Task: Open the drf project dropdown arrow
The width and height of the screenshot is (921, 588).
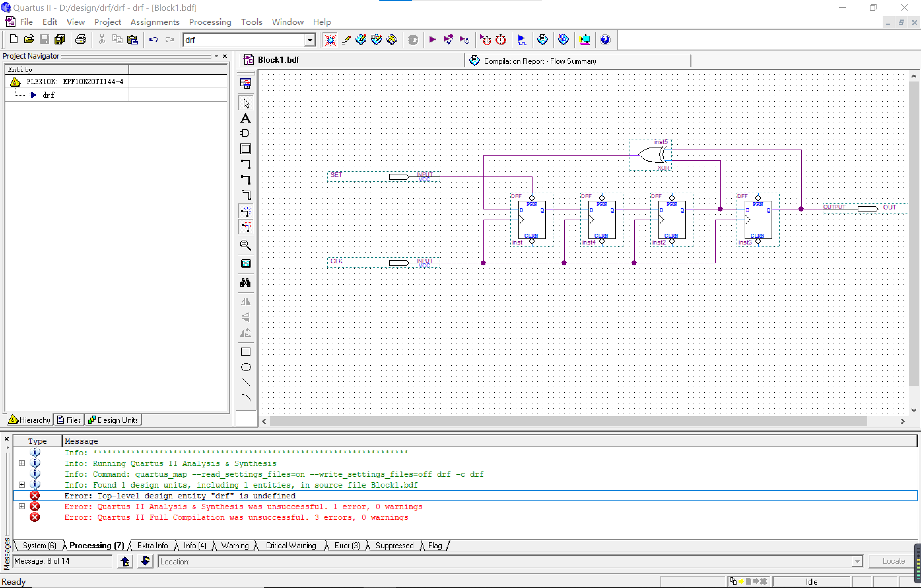Action: [x=309, y=40]
